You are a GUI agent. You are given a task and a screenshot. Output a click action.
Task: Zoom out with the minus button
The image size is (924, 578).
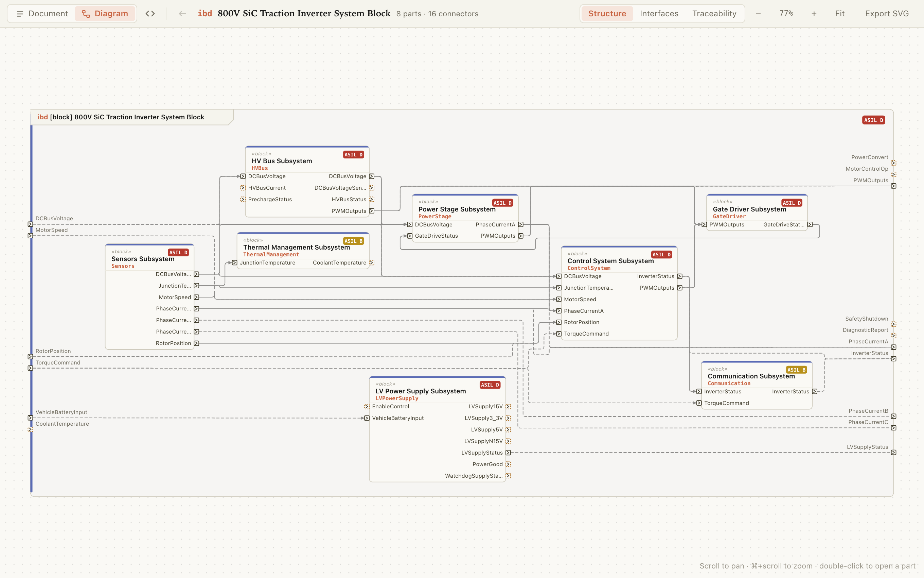[758, 14]
